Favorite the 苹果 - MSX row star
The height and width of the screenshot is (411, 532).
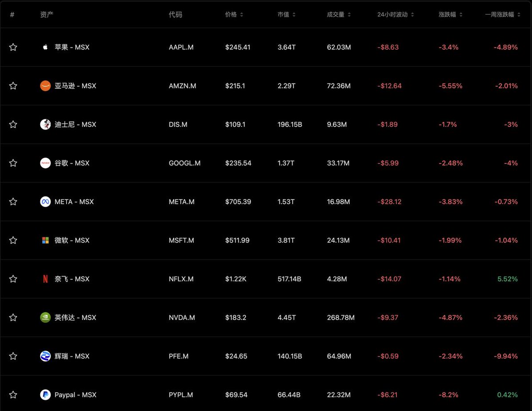click(x=13, y=47)
